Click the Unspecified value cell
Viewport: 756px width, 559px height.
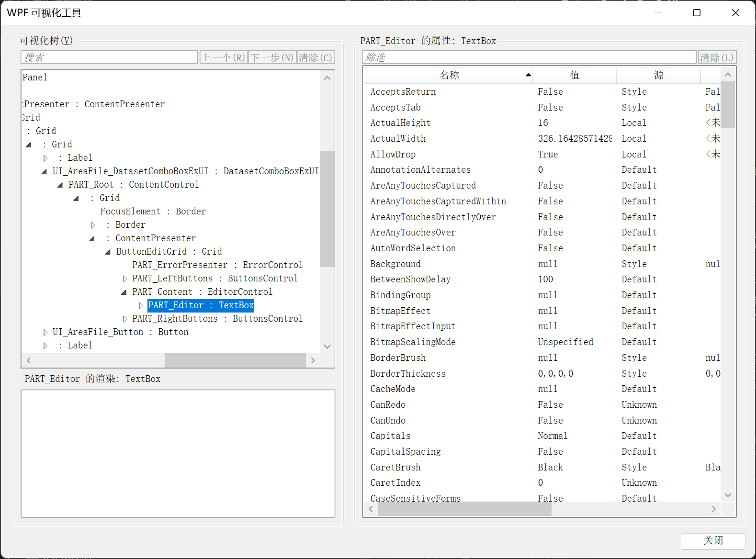[x=565, y=342]
